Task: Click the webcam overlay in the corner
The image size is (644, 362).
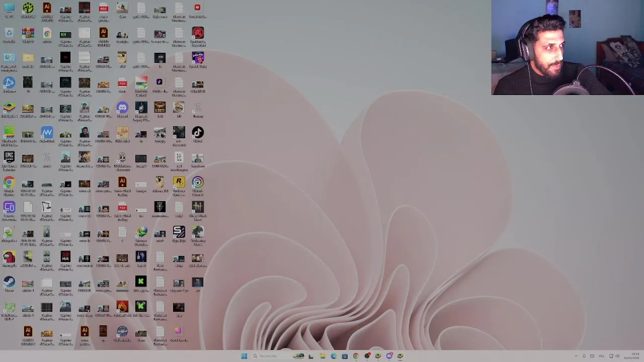Action: point(568,47)
